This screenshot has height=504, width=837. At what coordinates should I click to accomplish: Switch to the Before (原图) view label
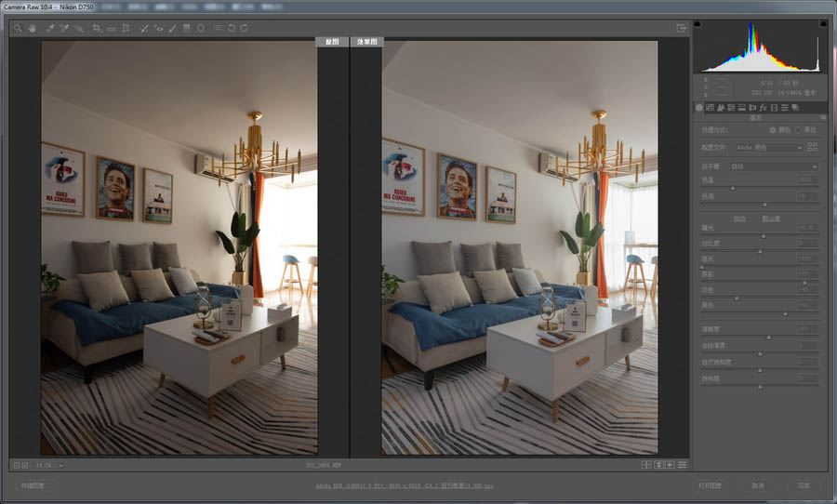point(332,41)
